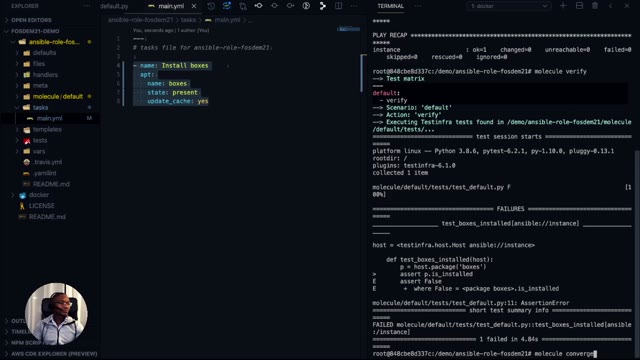
Task: Expand the molecule/default folder
Action: click(x=58, y=97)
